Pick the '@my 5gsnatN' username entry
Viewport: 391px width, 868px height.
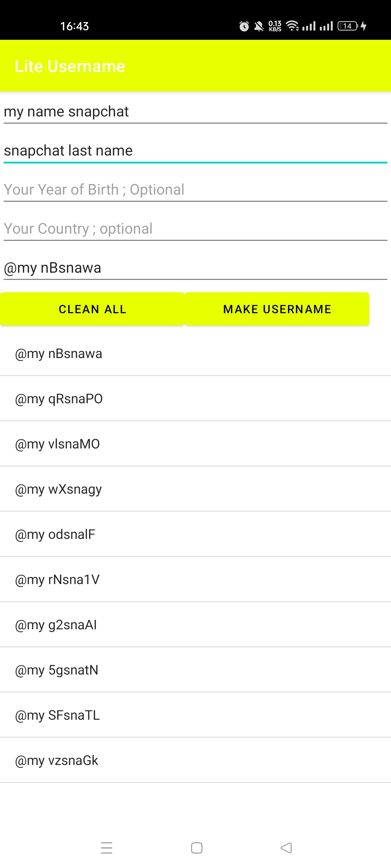coord(195,670)
